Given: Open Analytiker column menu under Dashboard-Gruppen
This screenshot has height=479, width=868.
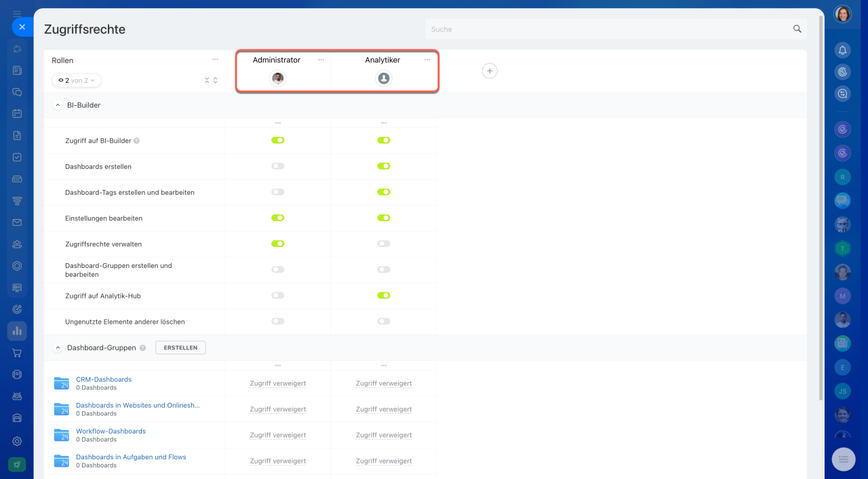Looking at the screenshot, I should [384, 366].
